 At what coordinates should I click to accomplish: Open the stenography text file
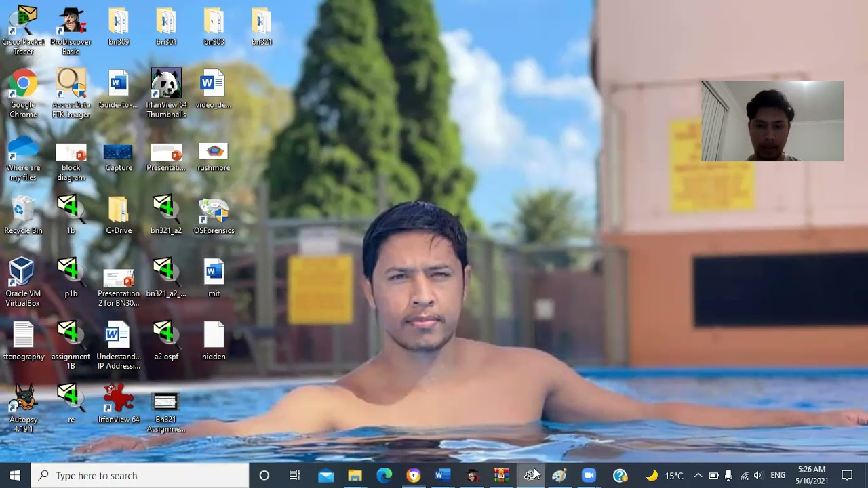[23, 341]
